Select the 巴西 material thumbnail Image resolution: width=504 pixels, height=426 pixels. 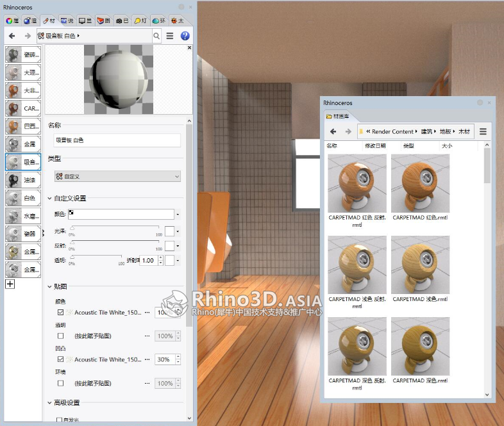23,126
